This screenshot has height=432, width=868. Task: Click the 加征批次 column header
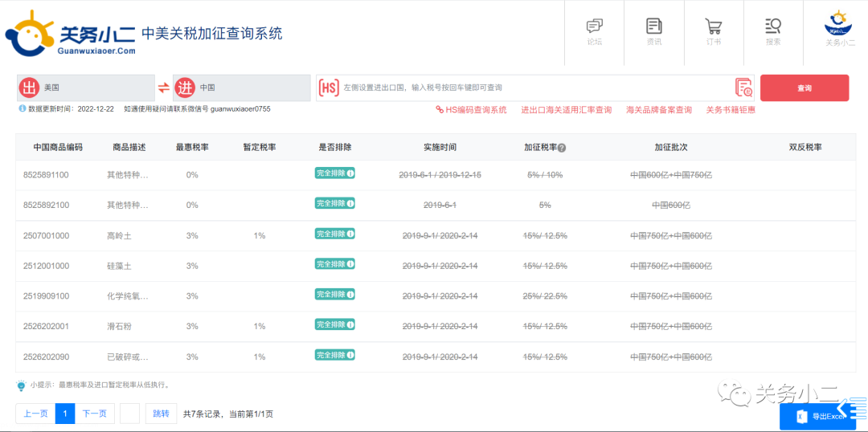pyautogui.click(x=671, y=148)
